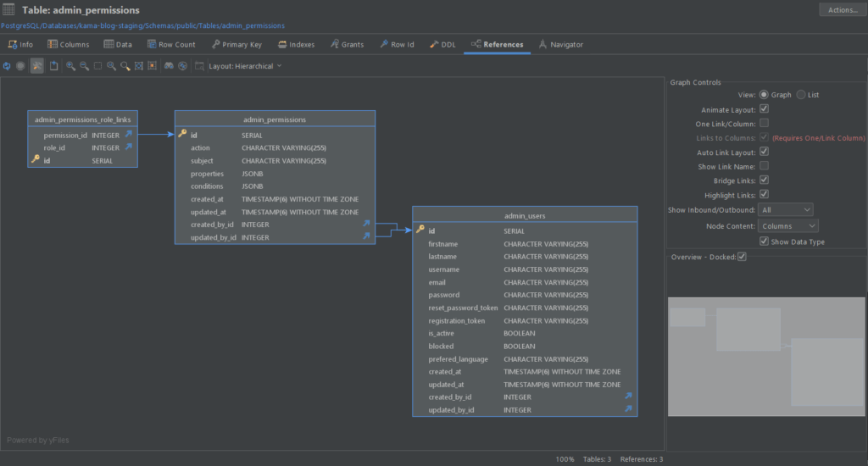Toggle the Animate Layout checkbox

[x=764, y=109]
